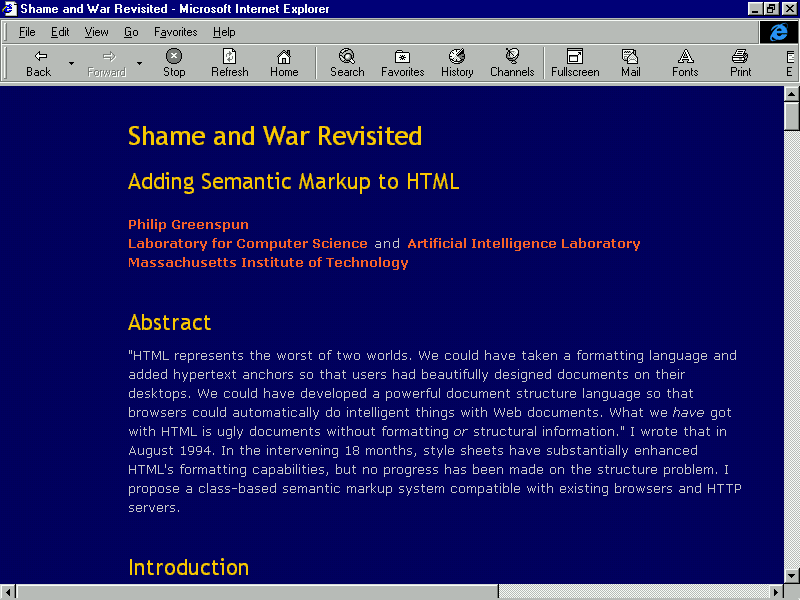Open the Mail toolbar button
800x600 pixels.
coord(630,63)
